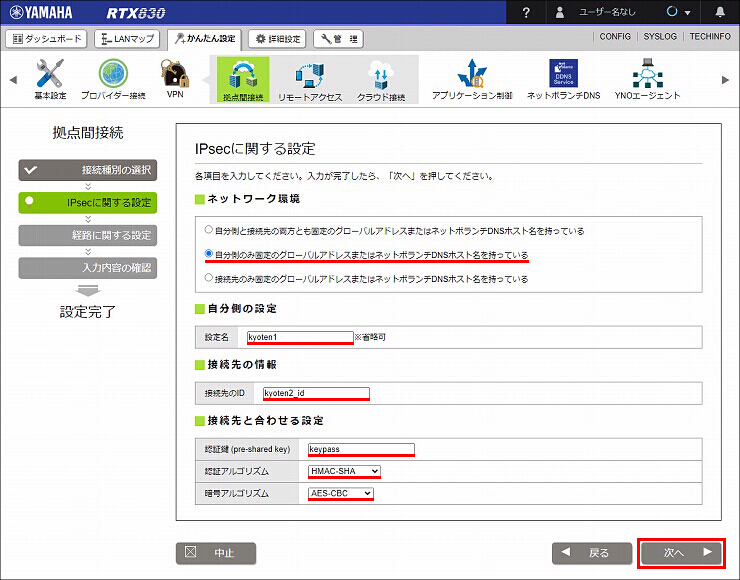The height and width of the screenshot is (580, 740).
Task: Click the user profile icon
Action: 560,12
